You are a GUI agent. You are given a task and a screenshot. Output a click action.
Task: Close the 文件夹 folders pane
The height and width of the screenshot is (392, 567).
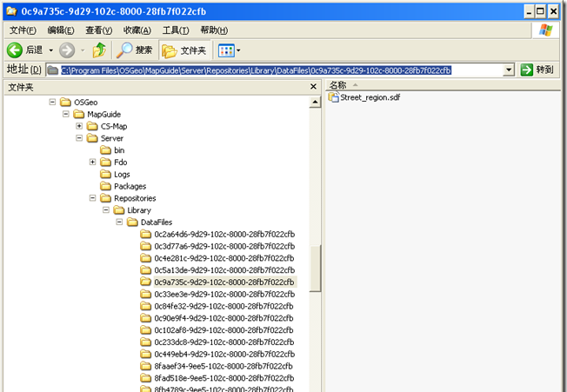pyautogui.click(x=313, y=87)
